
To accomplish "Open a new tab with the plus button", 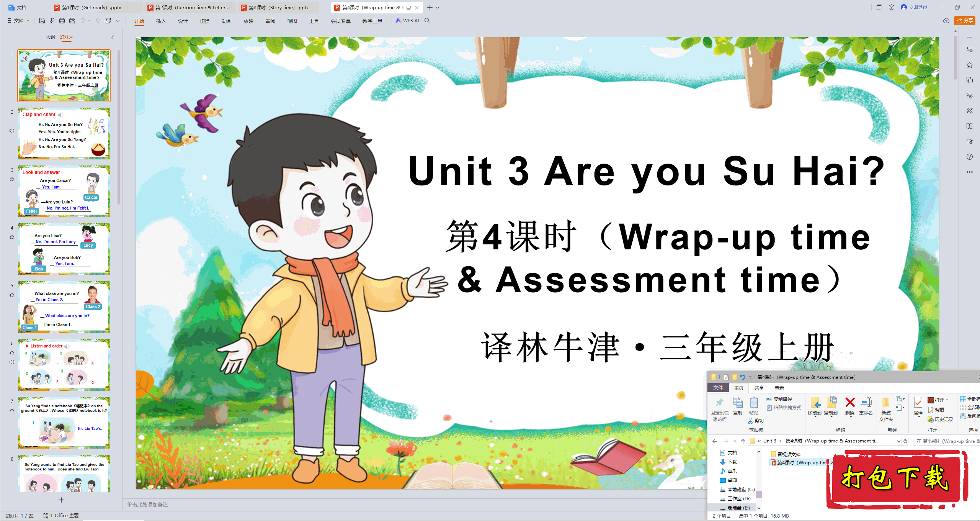I will 430,8.
